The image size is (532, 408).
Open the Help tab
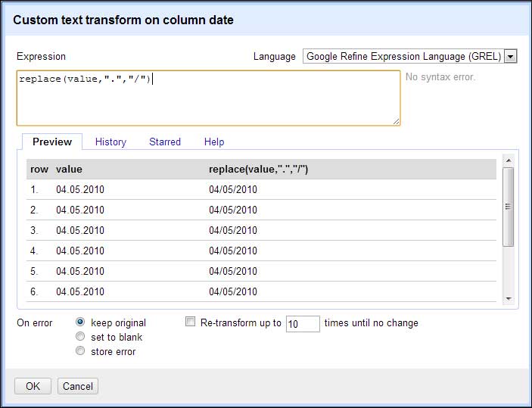pos(214,142)
